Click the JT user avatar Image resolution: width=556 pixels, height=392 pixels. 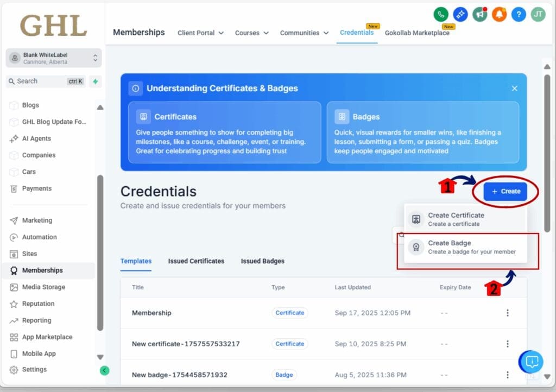538,14
